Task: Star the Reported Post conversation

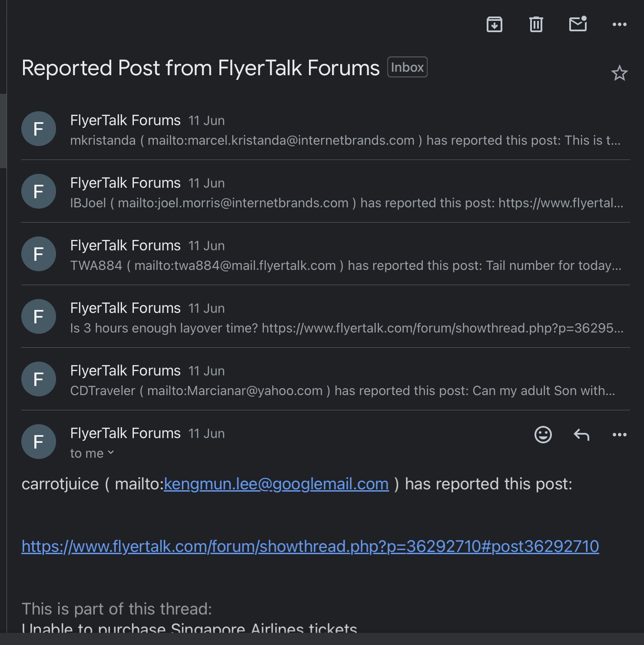Action: pyautogui.click(x=619, y=73)
